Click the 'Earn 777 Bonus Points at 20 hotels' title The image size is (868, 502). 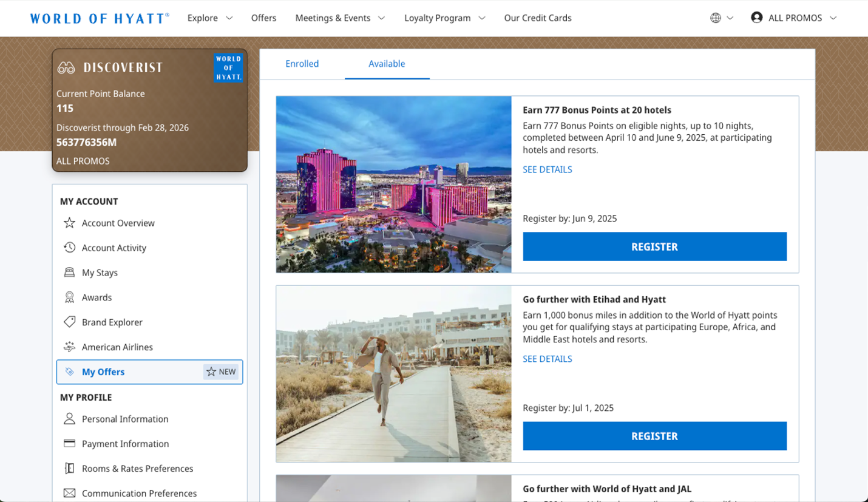597,110
